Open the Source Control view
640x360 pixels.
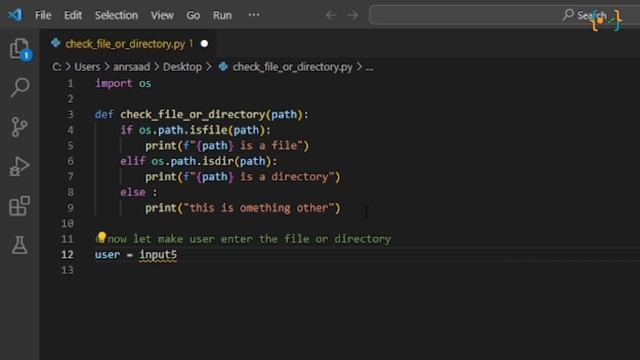[19, 127]
